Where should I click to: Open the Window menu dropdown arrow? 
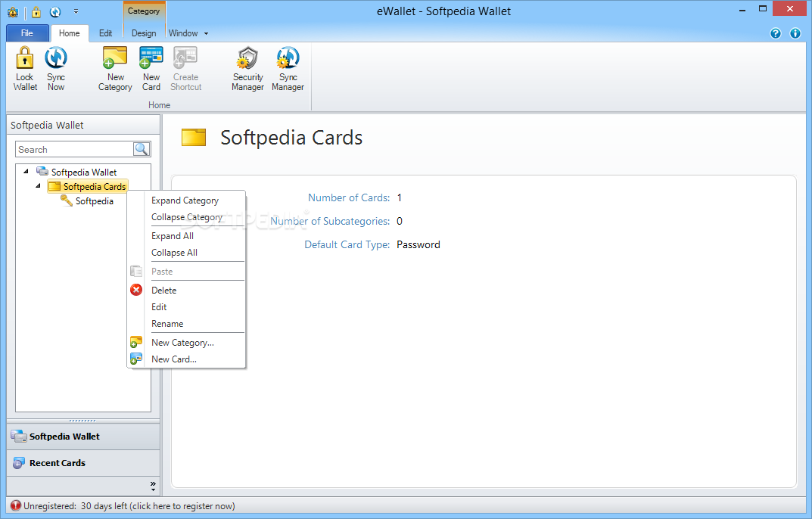(x=206, y=34)
